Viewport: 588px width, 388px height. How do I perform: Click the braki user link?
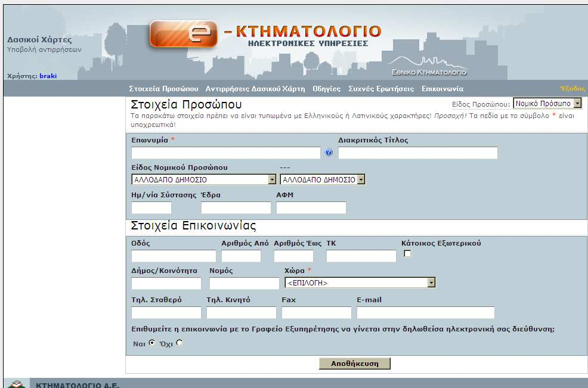tap(48, 76)
